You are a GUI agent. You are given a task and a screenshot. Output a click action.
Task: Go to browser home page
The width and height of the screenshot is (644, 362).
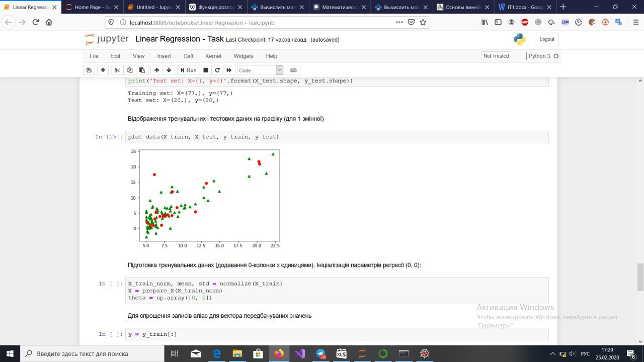point(49,22)
